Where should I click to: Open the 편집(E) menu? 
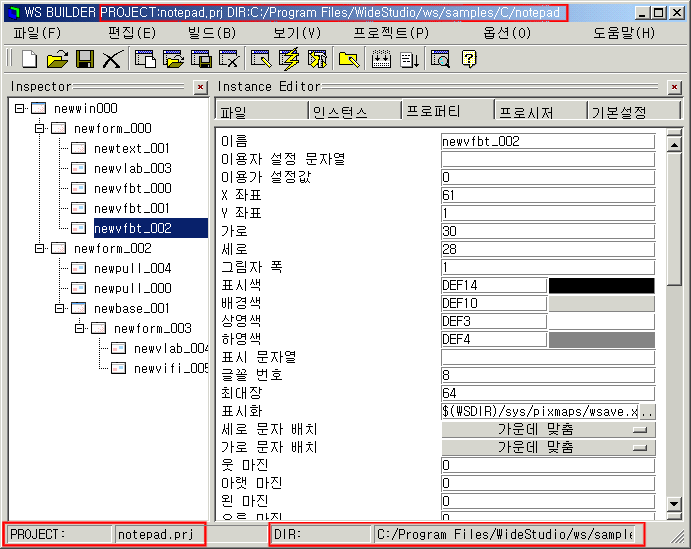(x=132, y=33)
